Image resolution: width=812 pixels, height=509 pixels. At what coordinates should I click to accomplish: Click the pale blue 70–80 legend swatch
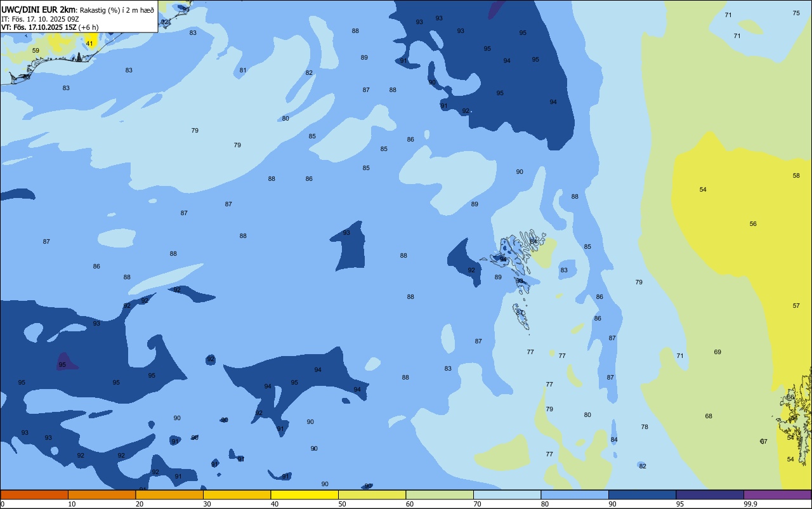[507, 494]
